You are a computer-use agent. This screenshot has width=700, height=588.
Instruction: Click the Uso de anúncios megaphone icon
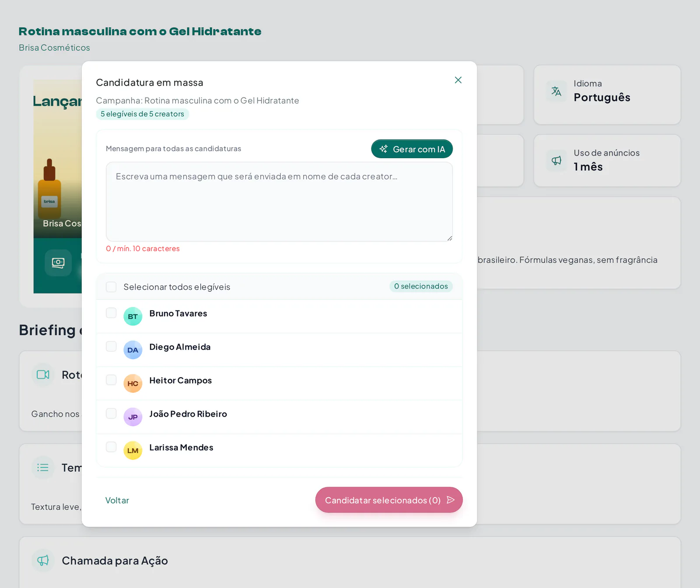tap(556, 160)
